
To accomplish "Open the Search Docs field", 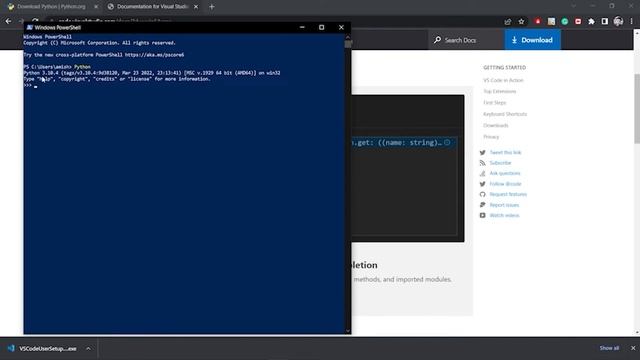I will (466, 40).
